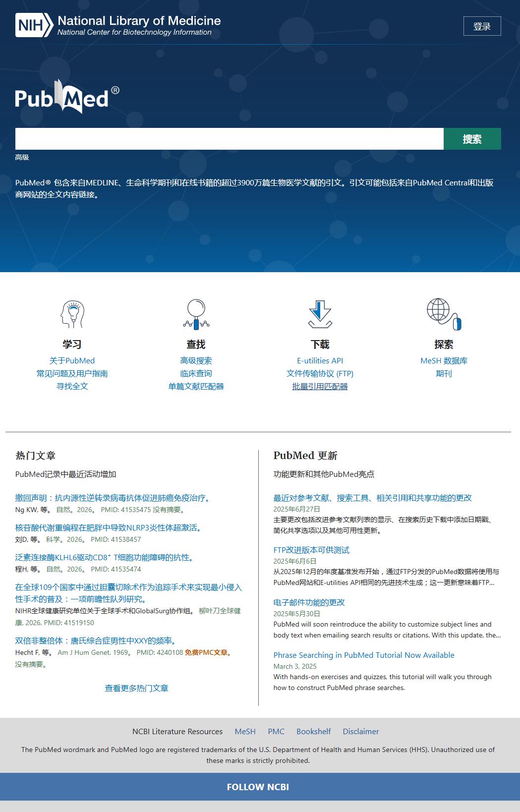
Task: Click the green 搜索 search button
Action: (x=472, y=139)
